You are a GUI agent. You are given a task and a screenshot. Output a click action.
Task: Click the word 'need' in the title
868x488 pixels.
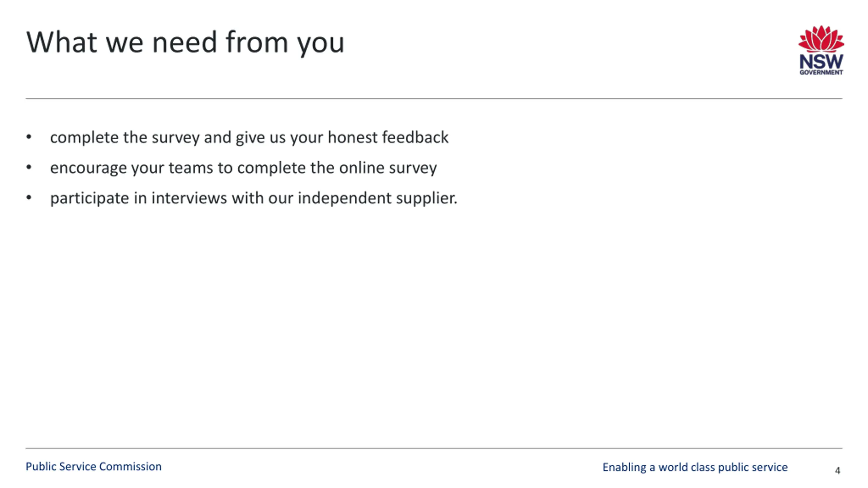click(x=184, y=42)
